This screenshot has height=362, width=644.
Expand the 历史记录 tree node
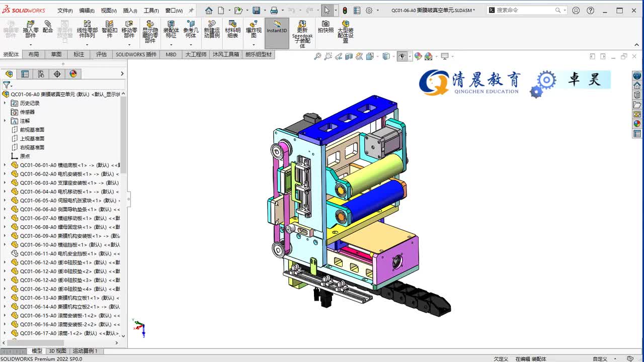pos(5,103)
